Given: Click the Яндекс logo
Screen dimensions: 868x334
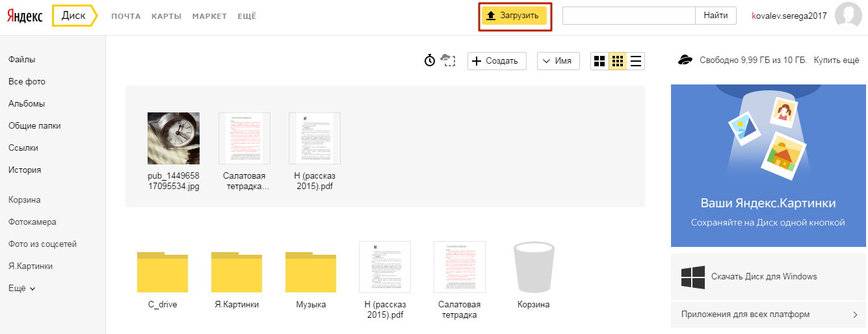Looking at the screenshot, I should point(25,16).
